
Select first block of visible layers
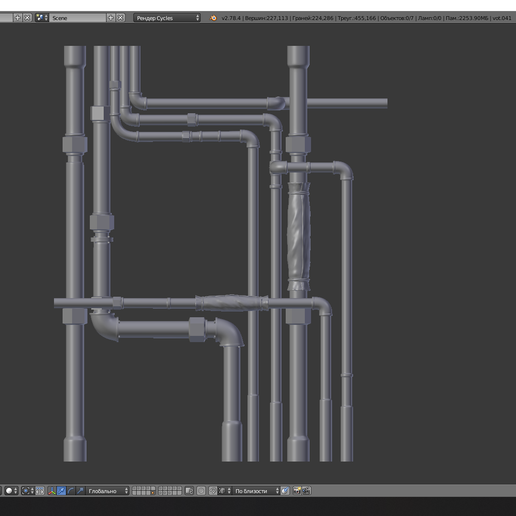coord(144,491)
